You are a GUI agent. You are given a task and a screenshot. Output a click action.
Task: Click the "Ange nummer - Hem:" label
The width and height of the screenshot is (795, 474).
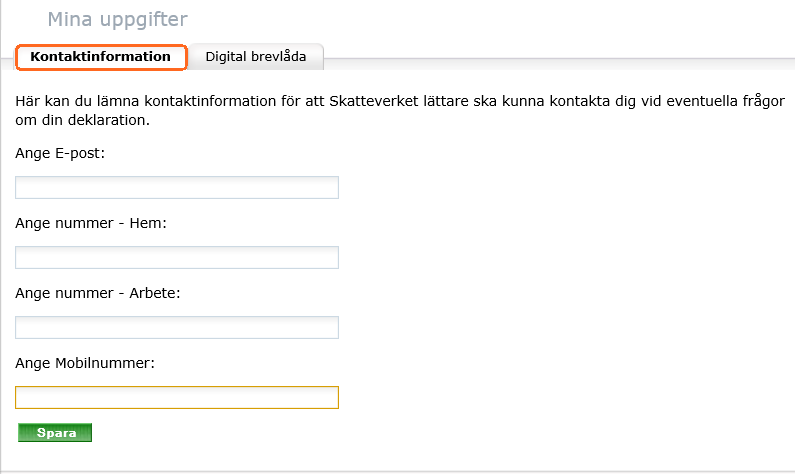coord(90,223)
